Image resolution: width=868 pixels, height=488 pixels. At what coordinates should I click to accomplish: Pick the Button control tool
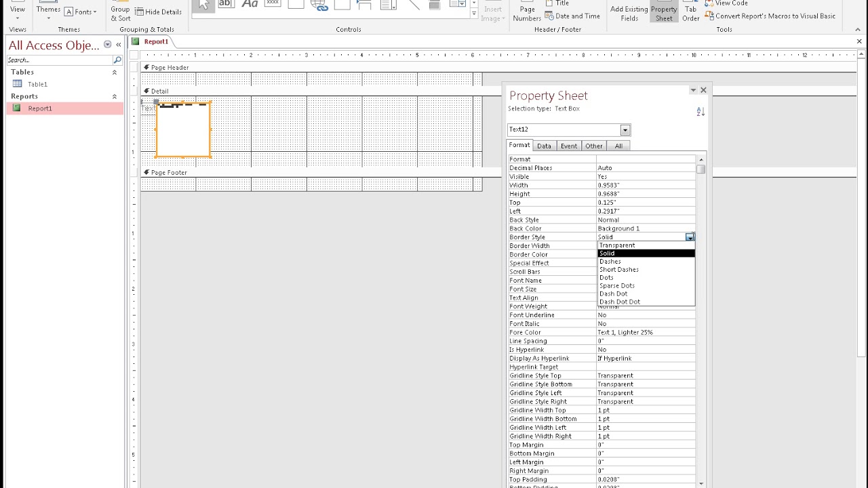(273, 4)
